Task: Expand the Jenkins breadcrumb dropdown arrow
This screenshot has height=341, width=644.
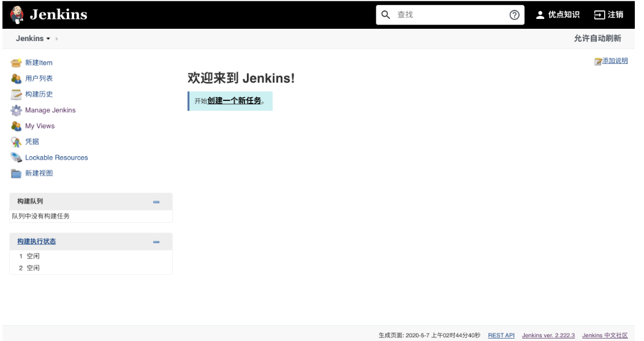Action: (x=48, y=39)
